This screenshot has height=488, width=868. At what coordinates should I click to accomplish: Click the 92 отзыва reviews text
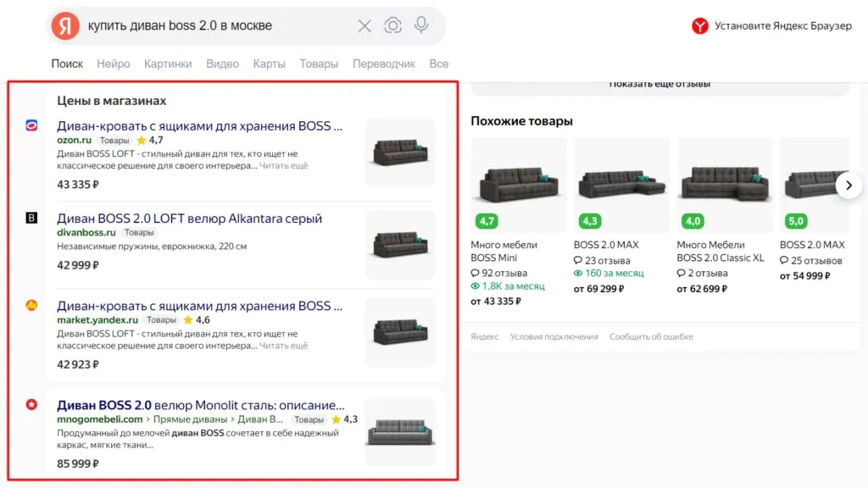tap(498, 273)
